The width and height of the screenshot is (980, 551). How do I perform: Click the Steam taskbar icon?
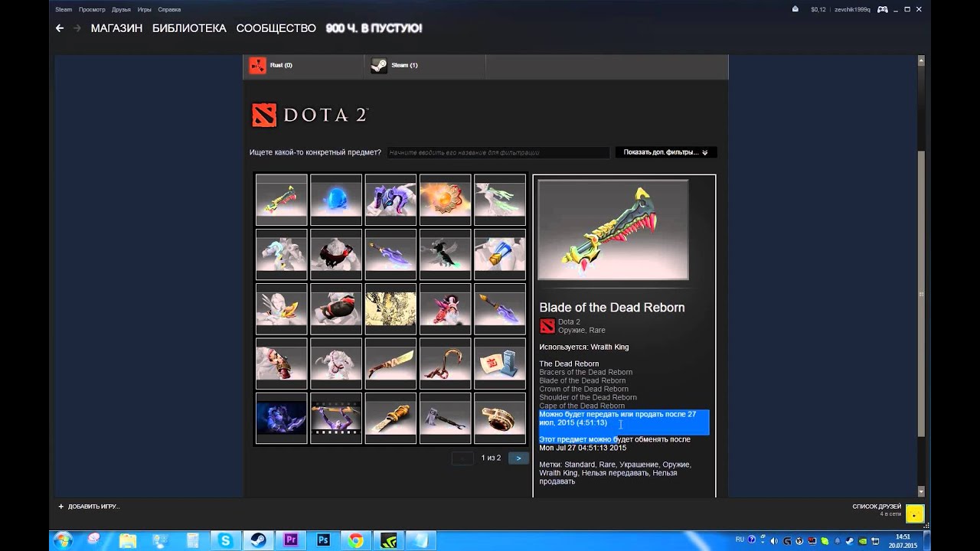coord(258,540)
